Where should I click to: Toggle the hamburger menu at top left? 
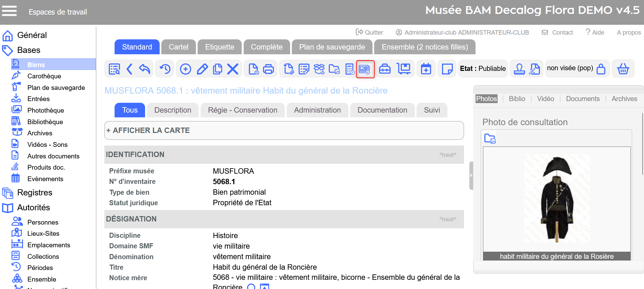click(x=9, y=11)
